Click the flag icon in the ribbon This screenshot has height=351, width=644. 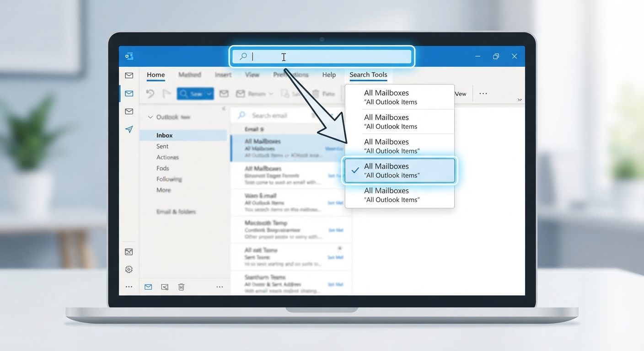pos(166,94)
